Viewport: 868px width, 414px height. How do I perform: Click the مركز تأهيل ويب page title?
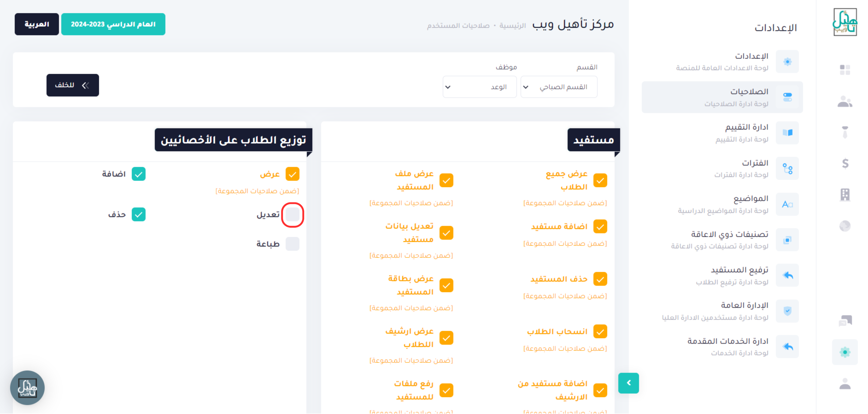tap(573, 24)
